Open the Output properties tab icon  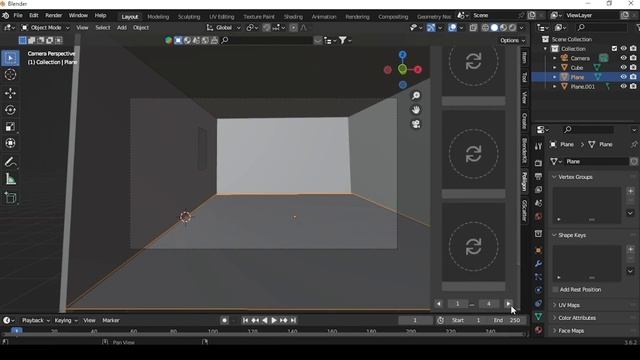[538, 176]
